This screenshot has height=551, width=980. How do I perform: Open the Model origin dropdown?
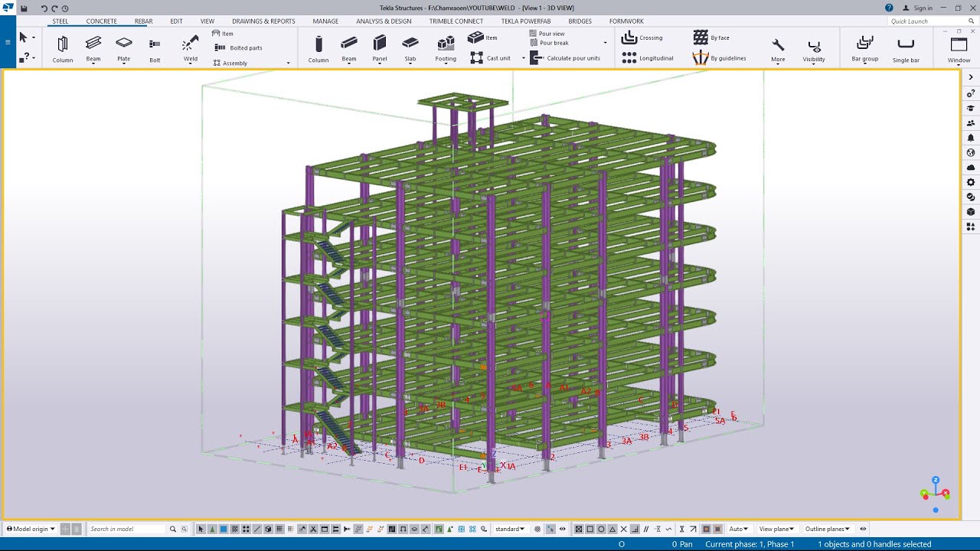coord(31,529)
